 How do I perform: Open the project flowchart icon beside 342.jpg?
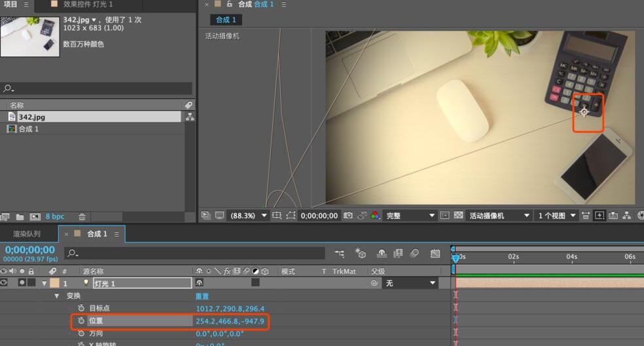[x=190, y=117]
